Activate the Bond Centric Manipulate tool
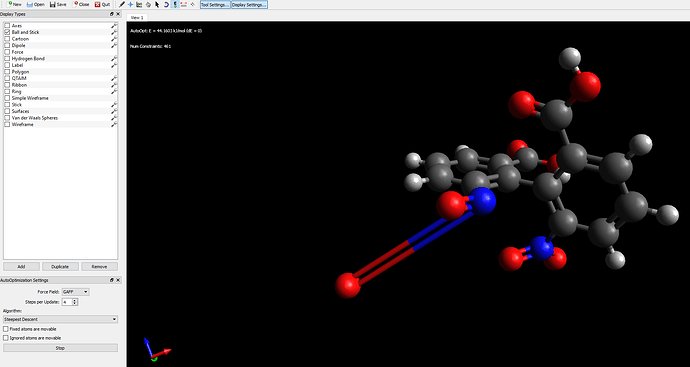 tap(139, 4)
